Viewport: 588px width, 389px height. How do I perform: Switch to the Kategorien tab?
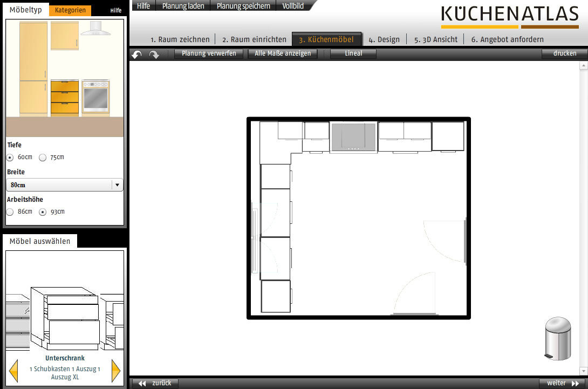[70, 10]
